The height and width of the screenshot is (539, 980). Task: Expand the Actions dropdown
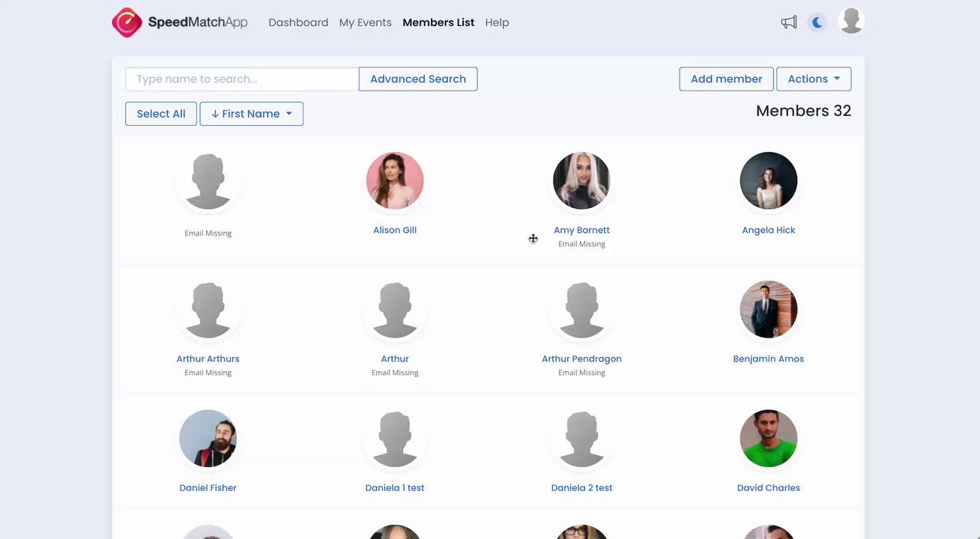(x=814, y=79)
